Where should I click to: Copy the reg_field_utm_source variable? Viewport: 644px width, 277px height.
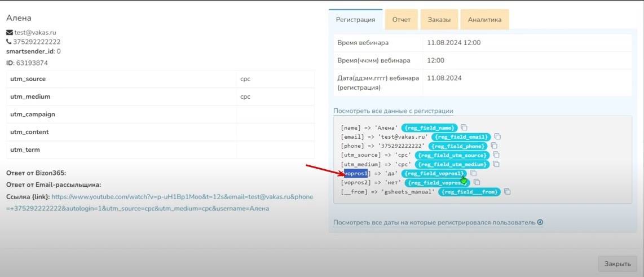[x=496, y=155]
